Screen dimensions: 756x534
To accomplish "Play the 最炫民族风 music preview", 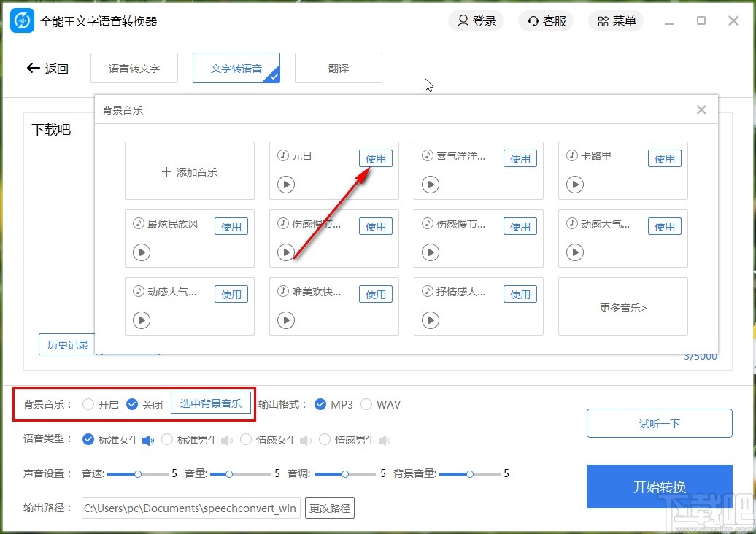I will (141, 252).
